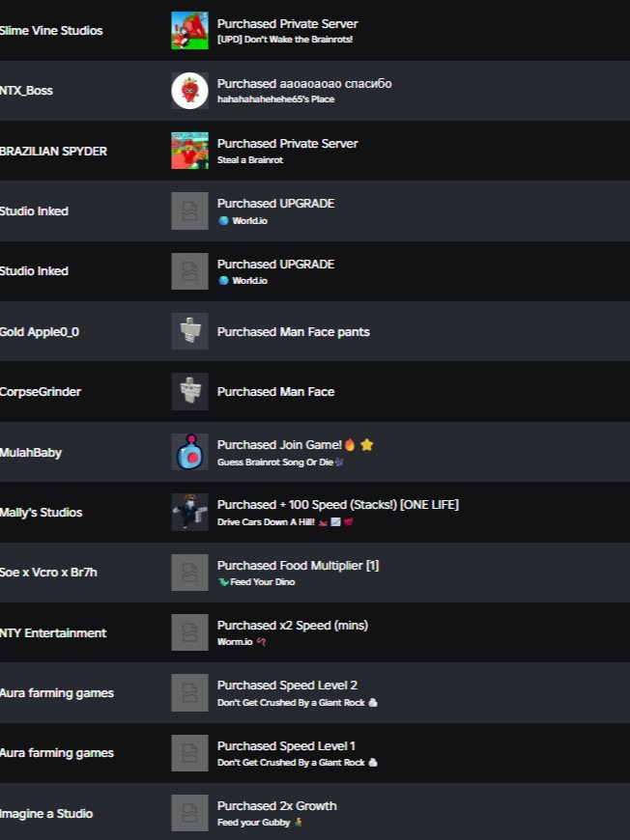Click the MulahBaby seller name
This screenshot has width=630, height=840.
coord(31,452)
